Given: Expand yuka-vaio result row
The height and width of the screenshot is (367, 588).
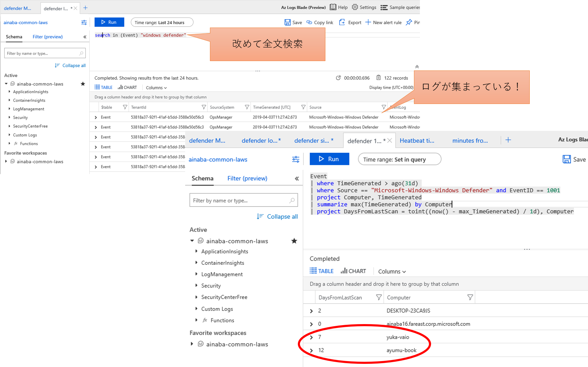Looking at the screenshot, I should click(311, 337).
